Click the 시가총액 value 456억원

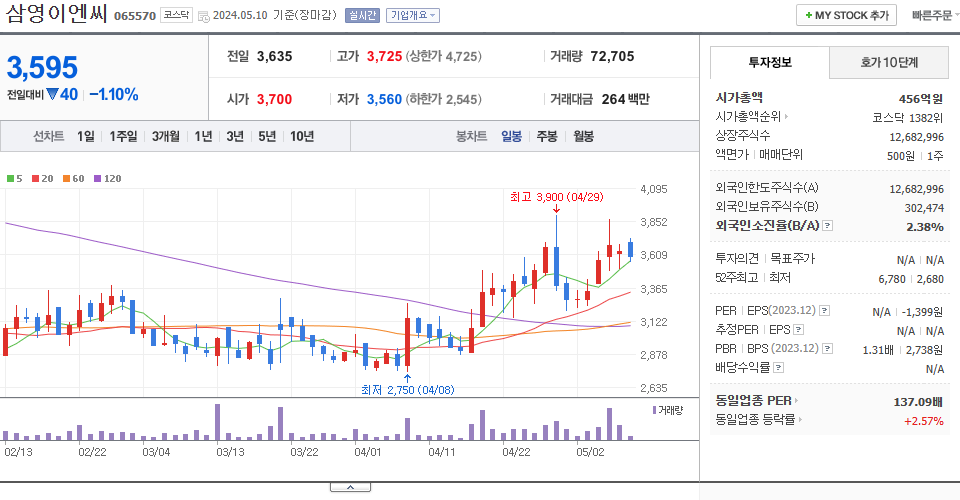coord(921,99)
